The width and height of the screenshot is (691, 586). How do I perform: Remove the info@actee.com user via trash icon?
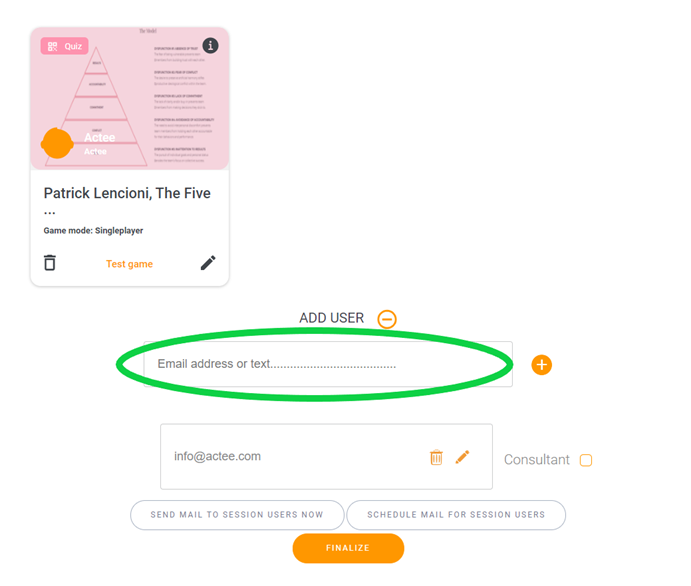click(436, 457)
